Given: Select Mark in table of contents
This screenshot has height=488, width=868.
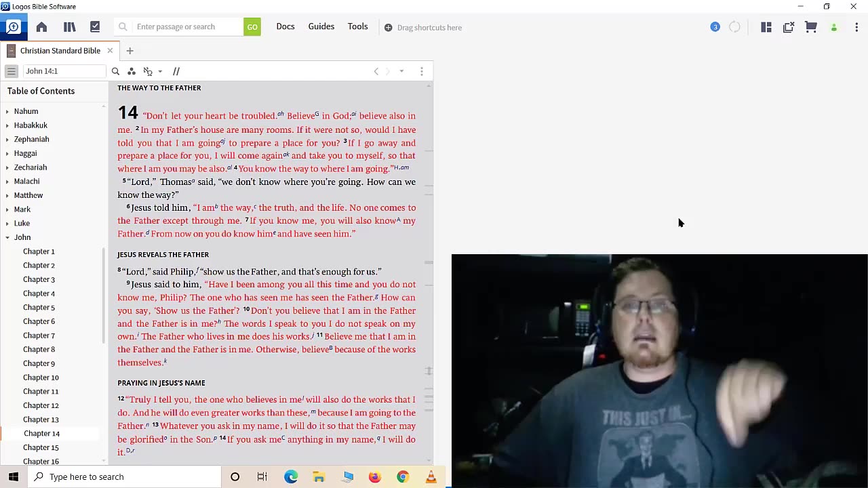Looking at the screenshot, I should pos(22,209).
